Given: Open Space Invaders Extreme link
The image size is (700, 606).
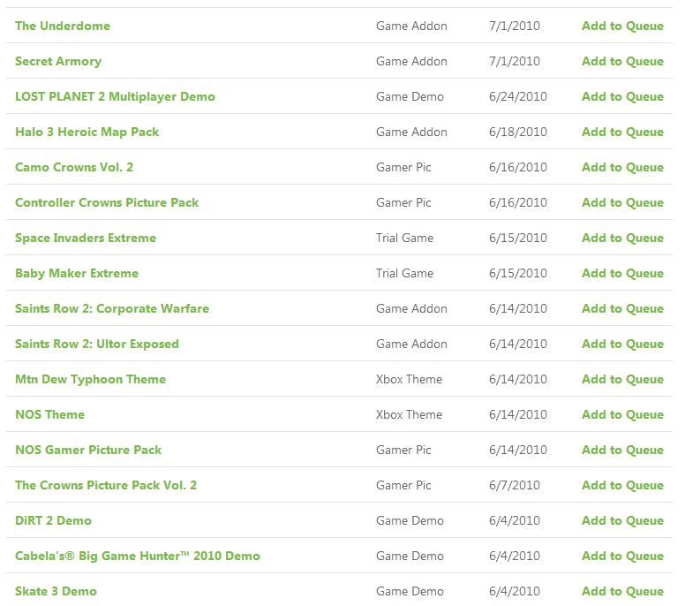Looking at the screenshot, I should (x=86, y=238).
